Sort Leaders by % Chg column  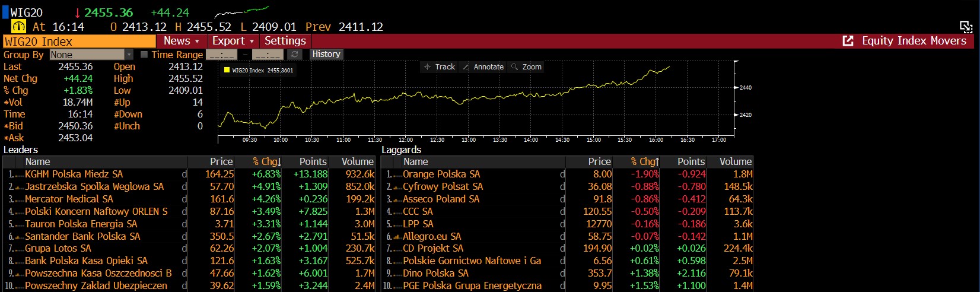click(259, 161)
